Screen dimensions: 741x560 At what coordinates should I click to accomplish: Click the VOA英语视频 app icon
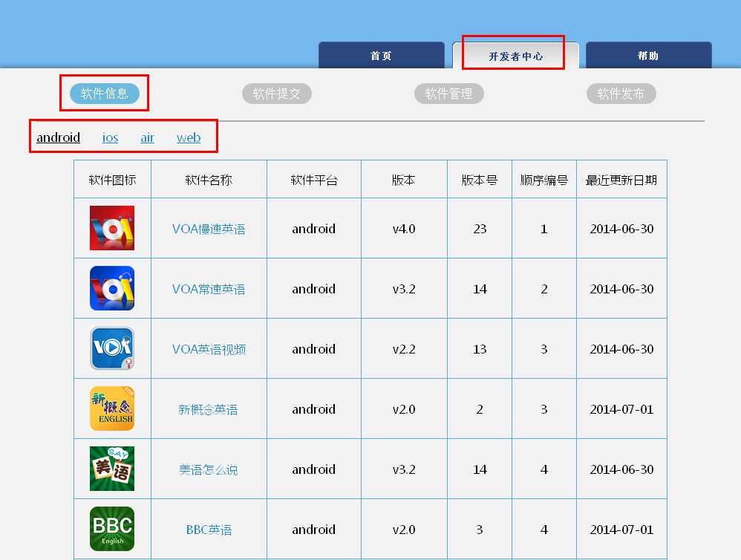pyautogui.click(x=112, y=348)
